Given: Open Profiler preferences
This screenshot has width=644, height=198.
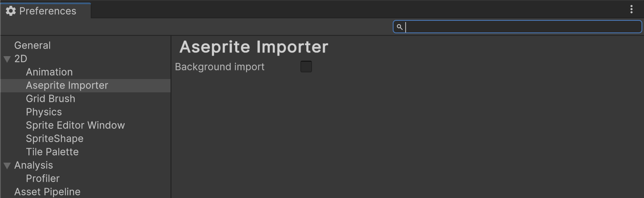Looking at the screenshot, I should pos(42,178).
